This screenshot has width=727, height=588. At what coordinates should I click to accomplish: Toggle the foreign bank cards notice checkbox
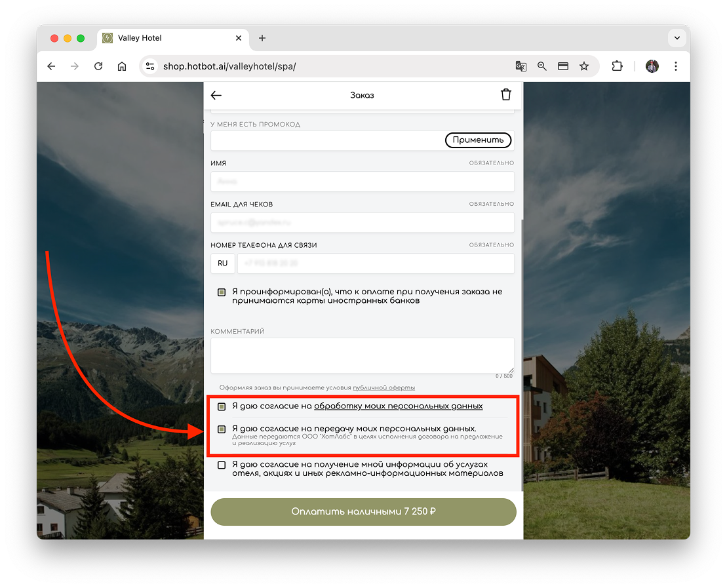pyautogui.click(x=222, y=292)
